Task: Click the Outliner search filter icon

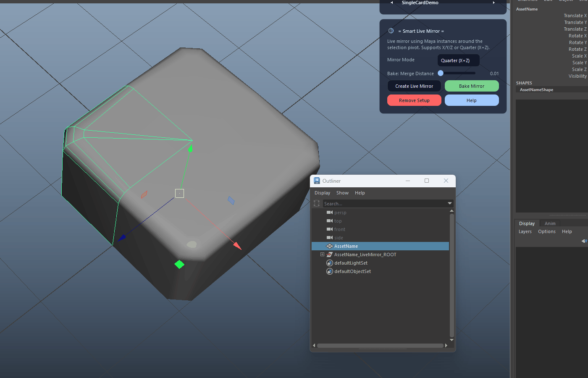Action: pyautogui.click(x=317, y=203)
